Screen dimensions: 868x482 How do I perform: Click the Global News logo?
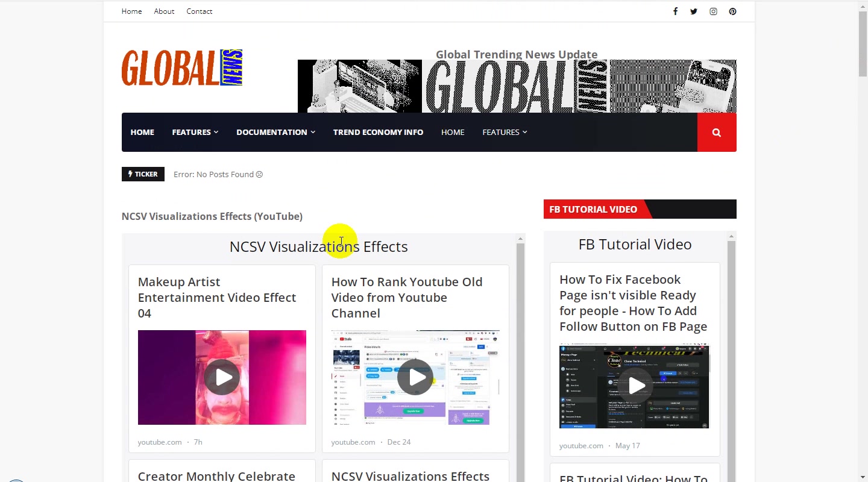(182, 67)
